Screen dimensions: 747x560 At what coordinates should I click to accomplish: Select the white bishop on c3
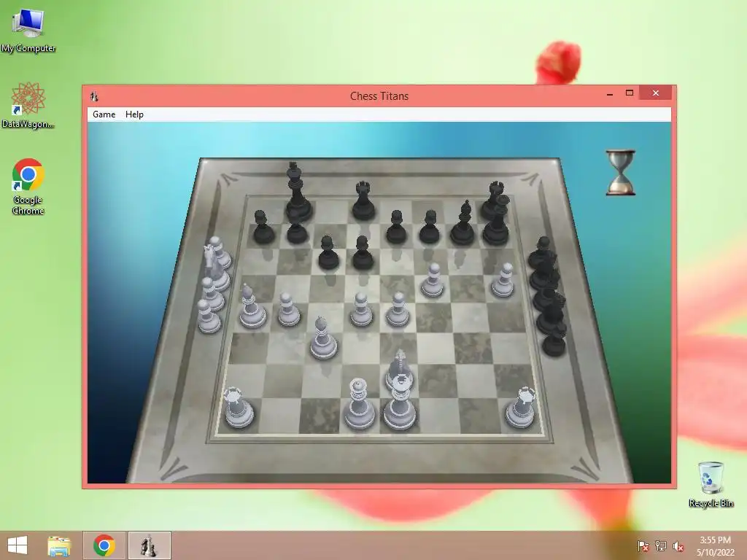coord(323,338)
